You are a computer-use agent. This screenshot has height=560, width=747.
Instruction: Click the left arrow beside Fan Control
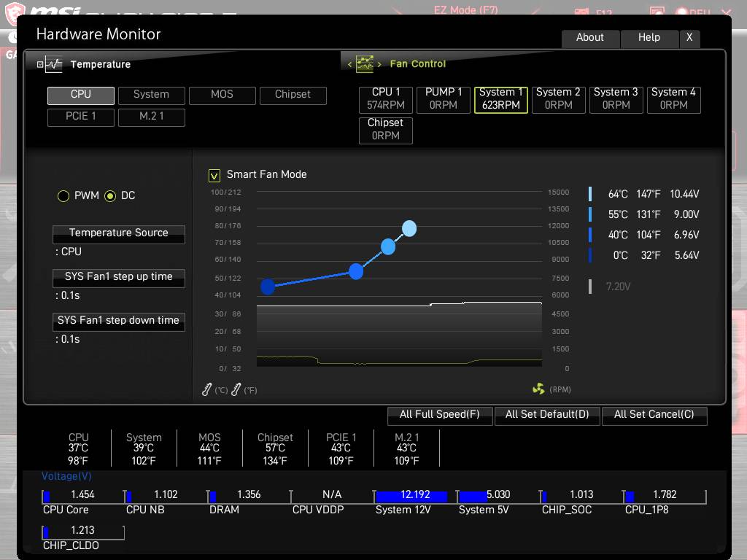pyautogui.click(x=349, y=64)
